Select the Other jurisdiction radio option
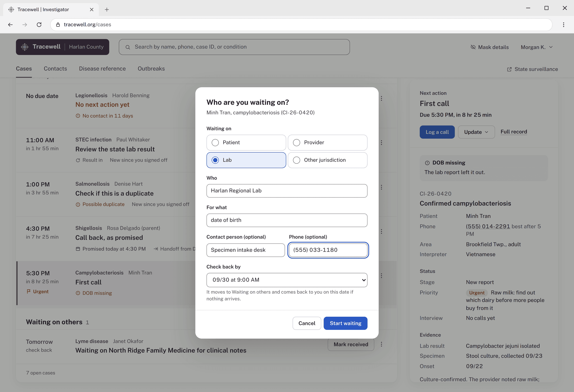 327,160
